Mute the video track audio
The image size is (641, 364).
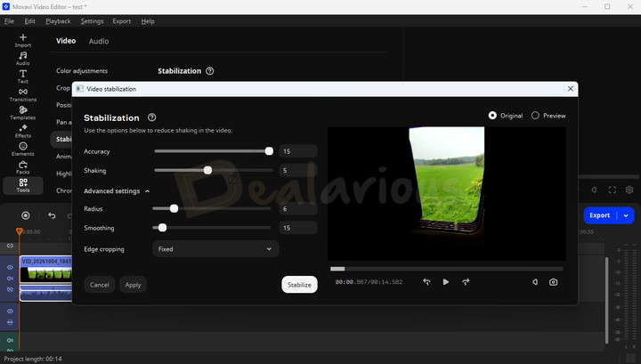(10, 279)
